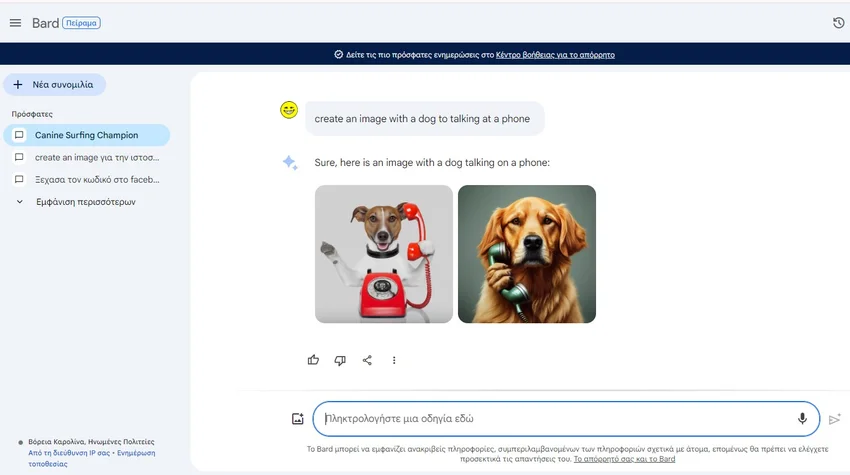
Task: Click the upload image icon
Action: [297, 419]
